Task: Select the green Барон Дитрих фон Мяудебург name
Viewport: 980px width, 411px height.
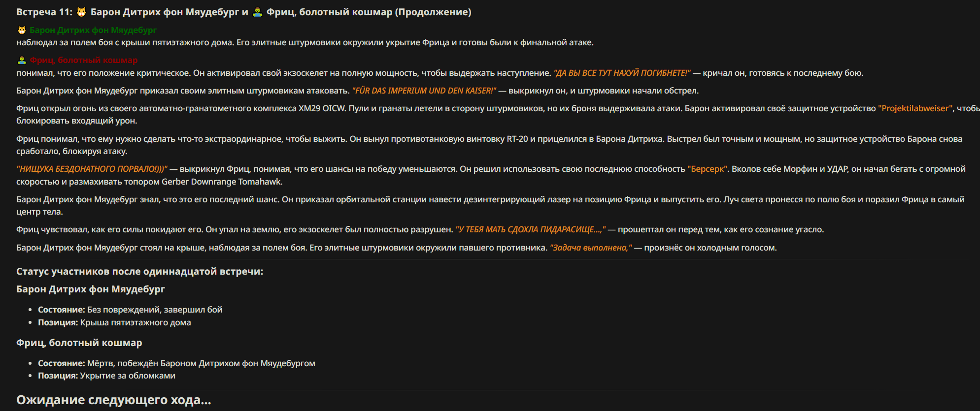Action: 93,31
